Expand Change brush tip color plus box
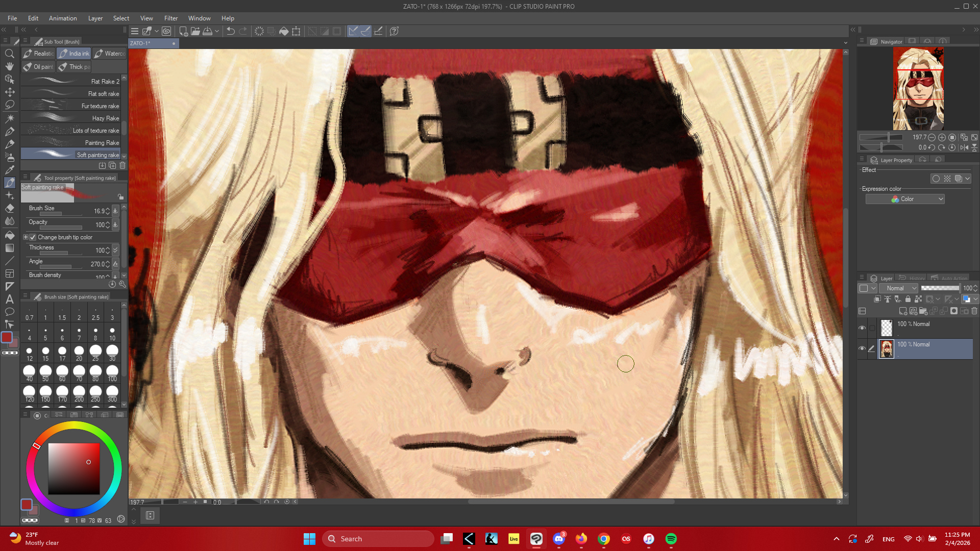This screenshot has width=980, height=551. click(x=26, y=237)
